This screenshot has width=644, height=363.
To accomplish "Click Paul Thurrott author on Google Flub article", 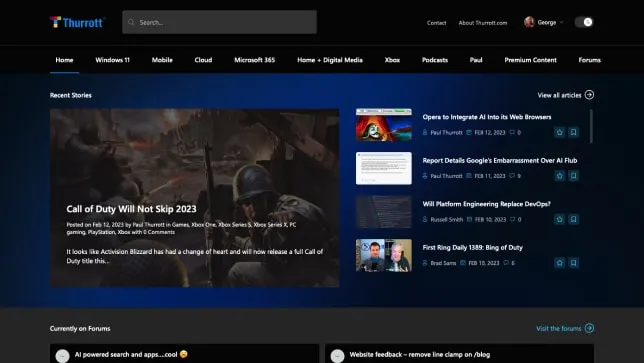I will pos(446,176).
